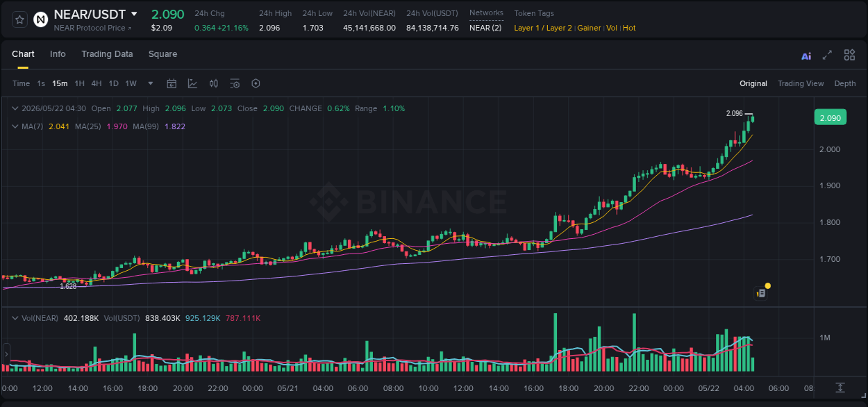868x407 pixels.
Task: Open the NEAR Protocol Price link
Action: 92,28
